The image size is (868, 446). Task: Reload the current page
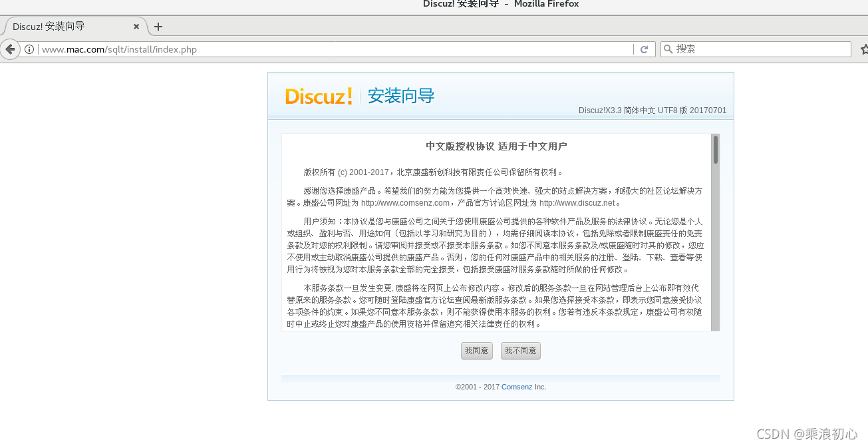point(644,49)
